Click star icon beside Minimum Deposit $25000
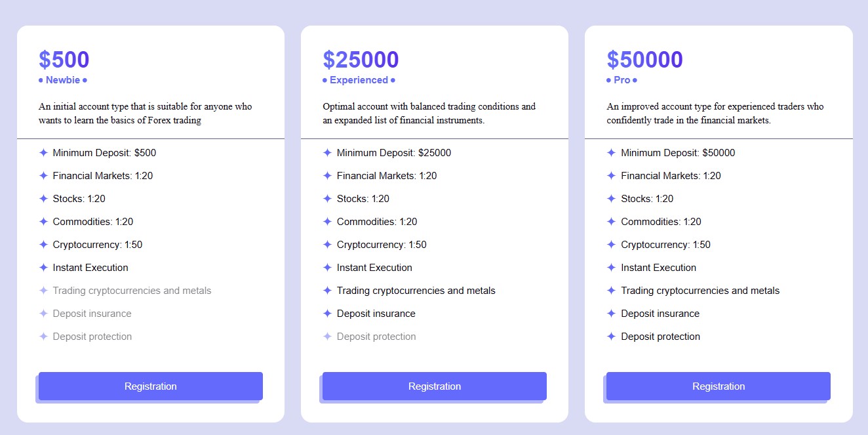 327,153
